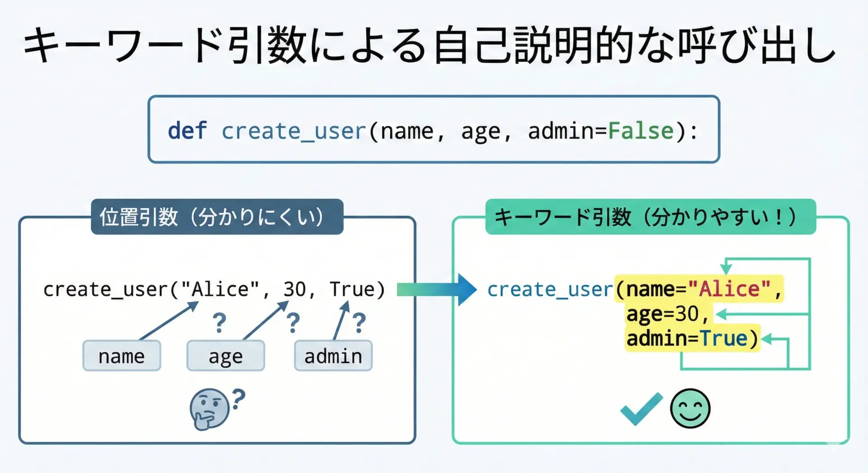Click the green smiley face icon
This screenshot has height=473, width=868.
coord(690,408)
